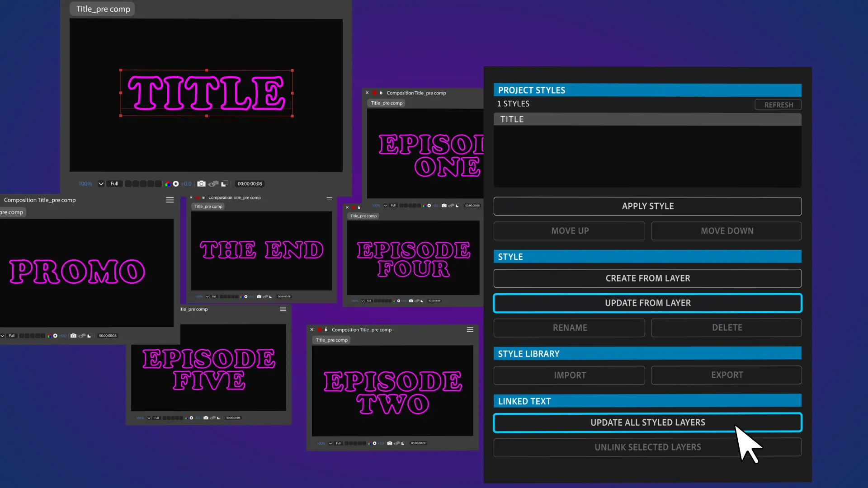Viewport: 868px width, 488px height.
Task: Select the TITLE style in Project Styles
Action: click(647, 119)
